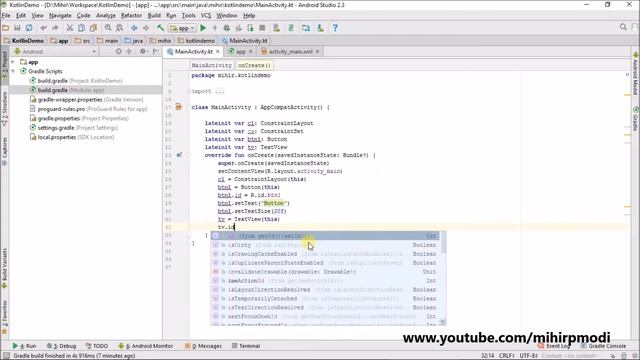Open the Navigate menu
Viewport: 640px width, 360px height.
[60, 16]
